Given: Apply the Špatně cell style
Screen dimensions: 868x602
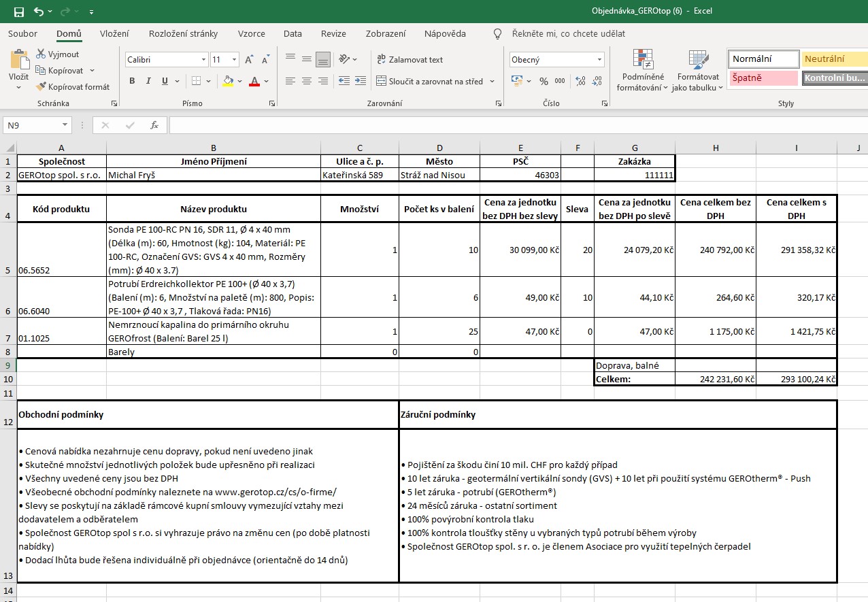Looking at the screenshot, I should click(x=763, y=78).
